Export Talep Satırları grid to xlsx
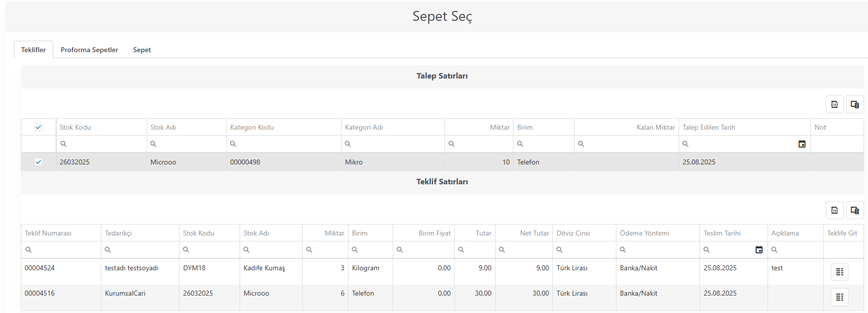868x313 pixels. (x=834, y=104)
